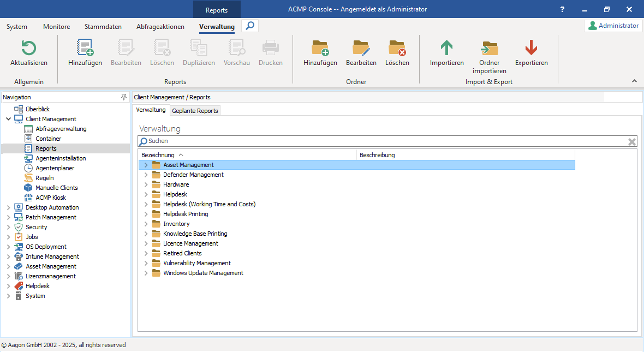Select the Hinzufügen report icon
The width and height of the screenshot is (644, 352).
[85, 48]
